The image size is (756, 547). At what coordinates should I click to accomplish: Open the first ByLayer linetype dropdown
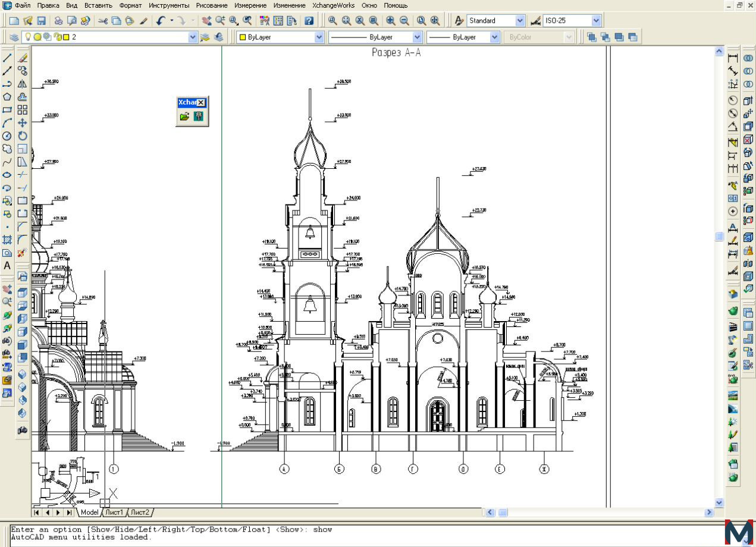click(x=417, y=37)
